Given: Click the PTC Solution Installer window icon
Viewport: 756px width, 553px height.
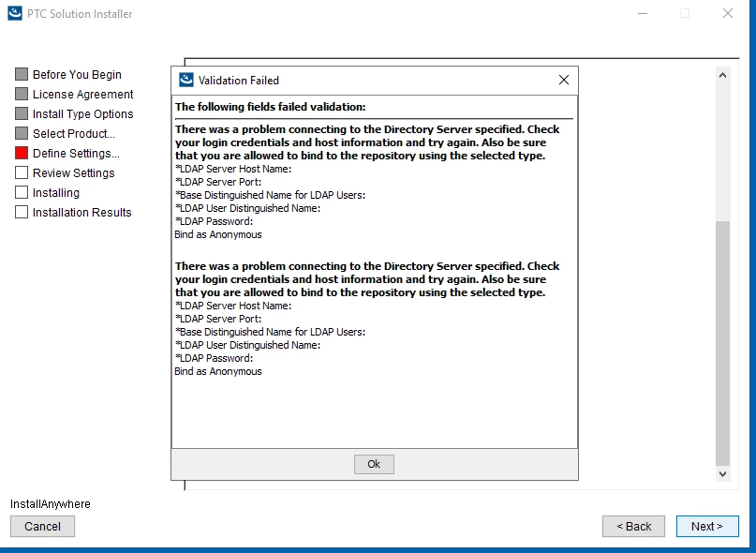Looking at the screenshot, I should pyautogui.click(x=15, y=13).
